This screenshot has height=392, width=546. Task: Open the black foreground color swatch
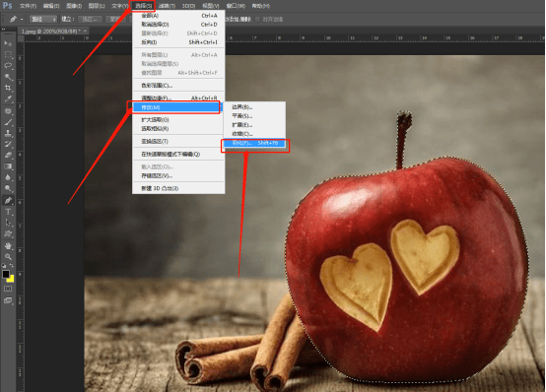coord(6,274)
